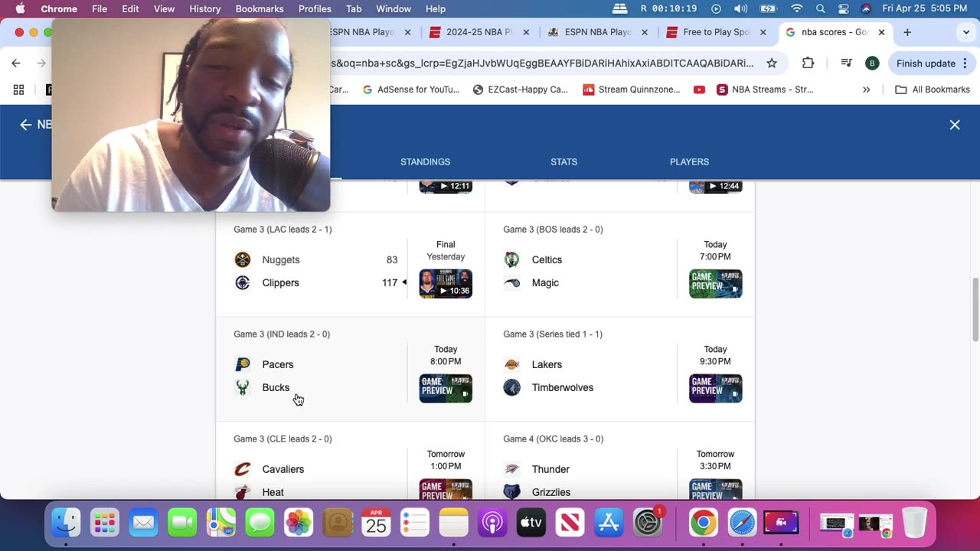Close the NBA scores panel with X
This screenshot has width=980, height=551.
pos(955,125)
